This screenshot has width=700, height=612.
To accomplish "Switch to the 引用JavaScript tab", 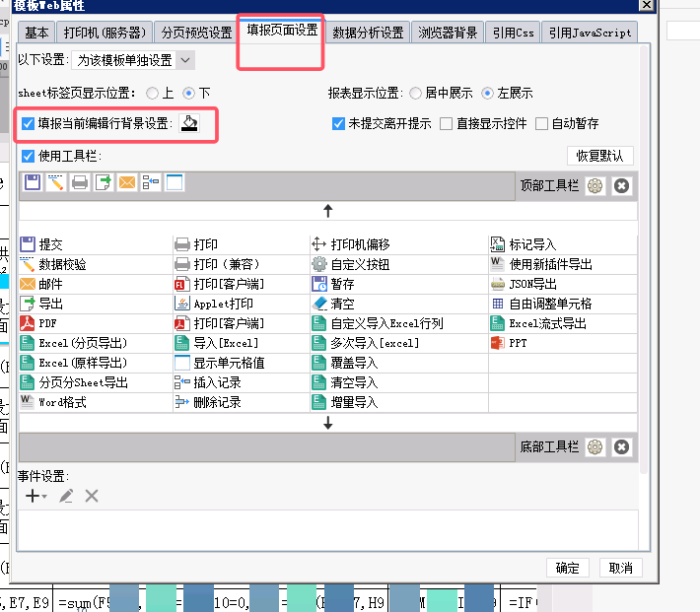I will point(590,33).
